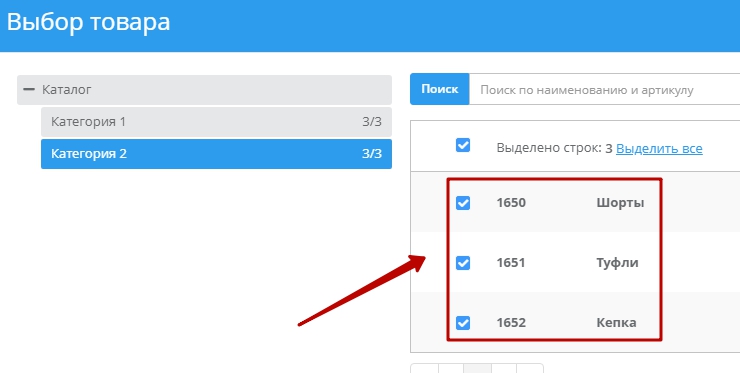This screenshot has height=373, width=740.
Task: Click the highlighted middle pagination button
Action: coord(477,368)
